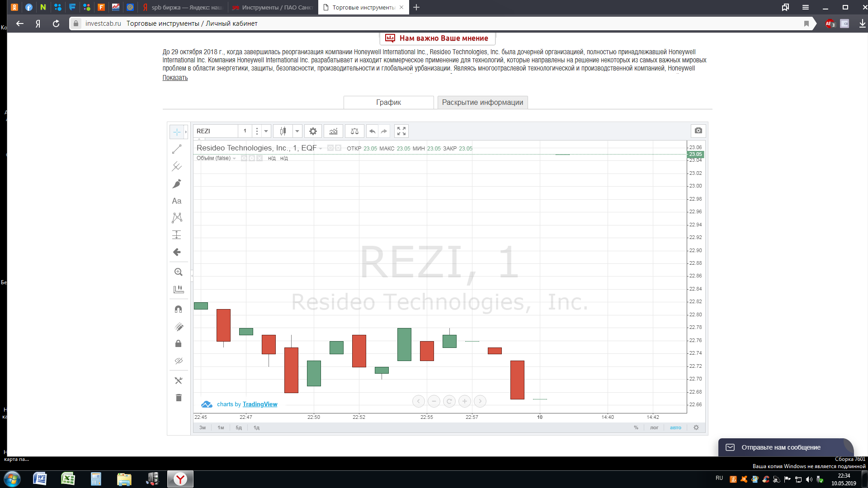Expand crosshair tool options arrow
868x488 pixels.
[x=186, y=132]
